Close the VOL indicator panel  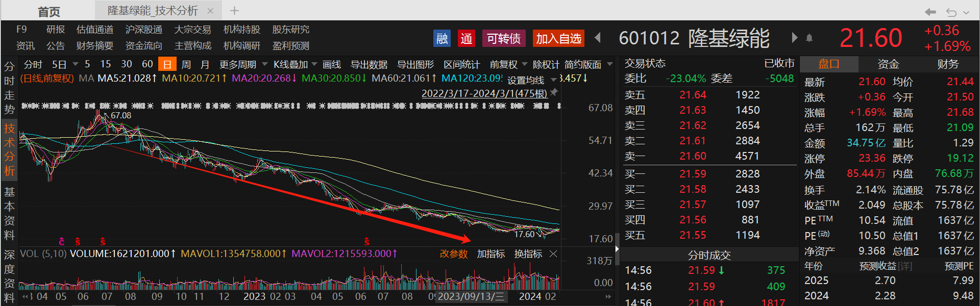click(553, 253)
